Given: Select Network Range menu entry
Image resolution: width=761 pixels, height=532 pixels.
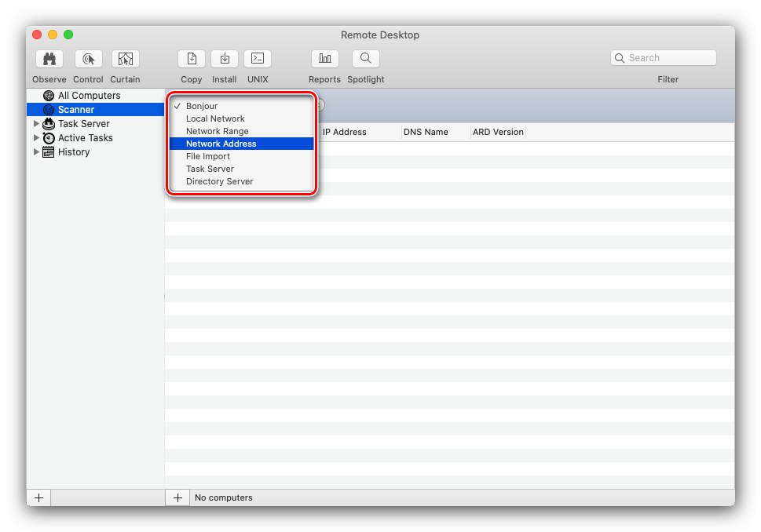Looking at the screenshot, I should (x=242, y=131).
